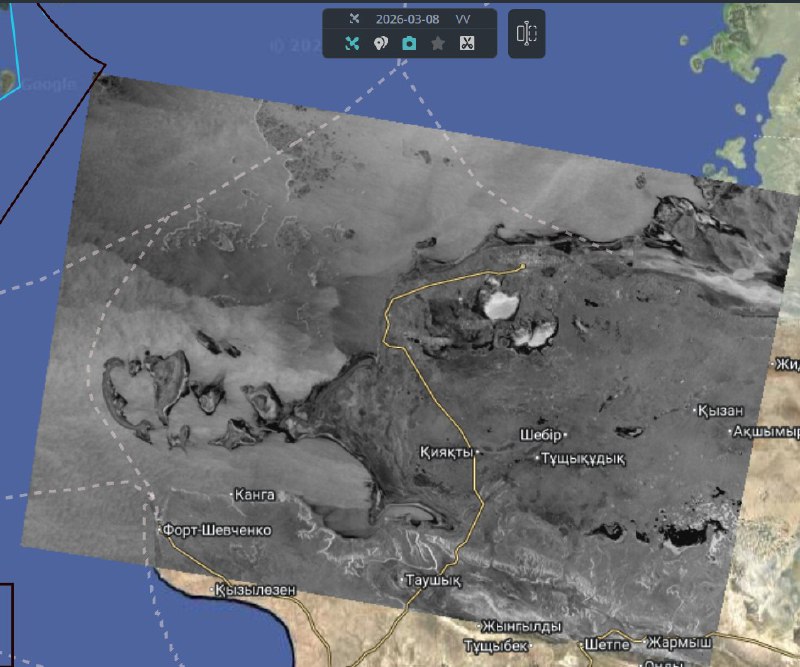The width and height of the screenshot is (800, 667).
Task: Click the Тұщықұдық map label
Action: pyautogui.click(x=583, y=459)
